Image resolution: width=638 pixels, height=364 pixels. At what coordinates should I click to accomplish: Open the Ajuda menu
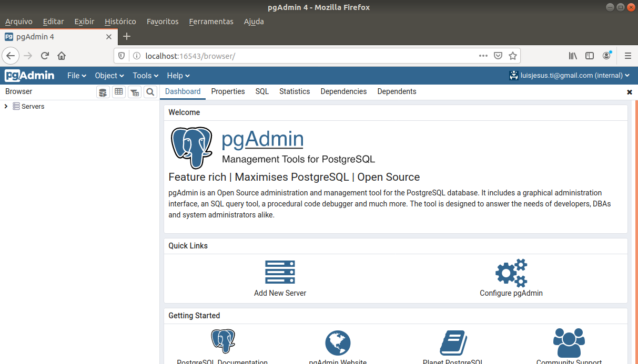point(254,22)
